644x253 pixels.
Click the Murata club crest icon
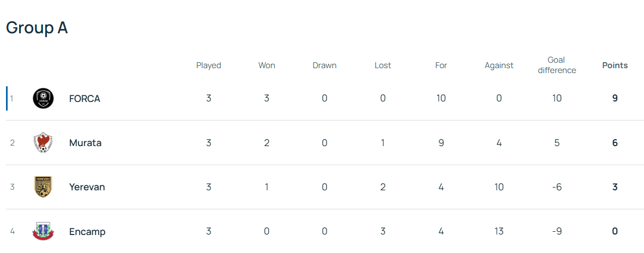tap(43, 143)
